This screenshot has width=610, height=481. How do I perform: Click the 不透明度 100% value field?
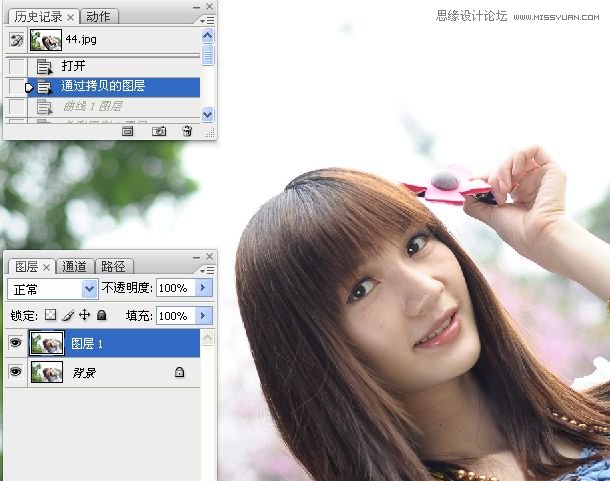point(176,288)
